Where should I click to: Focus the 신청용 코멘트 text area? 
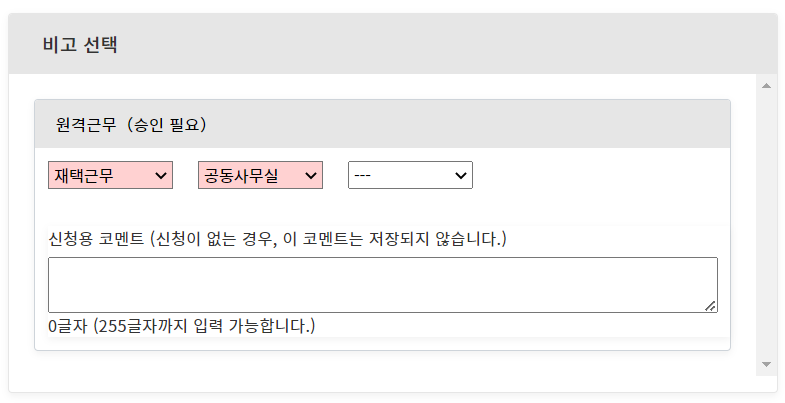(x=382, y=285)
